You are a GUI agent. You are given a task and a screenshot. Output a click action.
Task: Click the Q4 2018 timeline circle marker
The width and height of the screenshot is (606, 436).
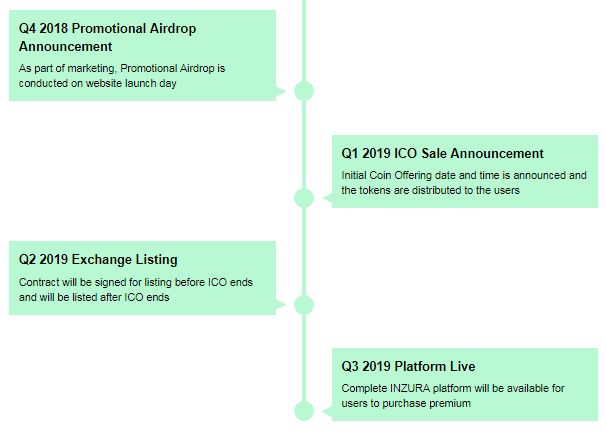[x=304, y=91]
